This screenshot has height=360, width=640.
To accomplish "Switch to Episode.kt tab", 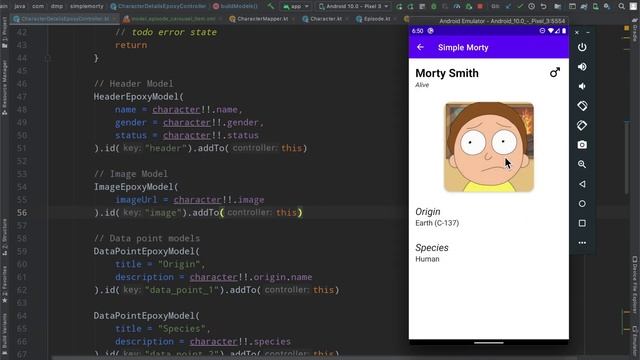I will [x=376, y=19].
